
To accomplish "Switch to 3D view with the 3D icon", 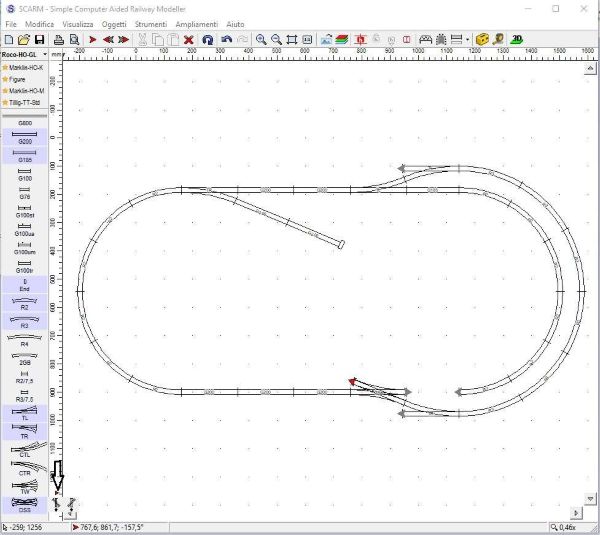I will (517, 39).
